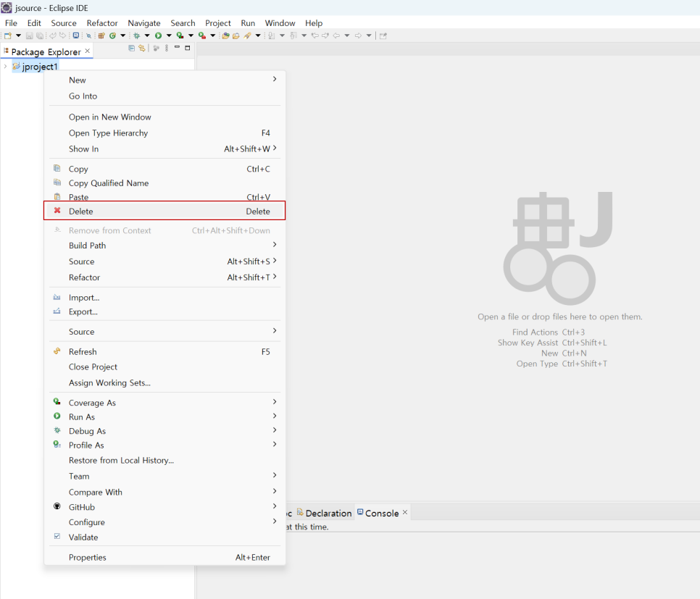The image size is (700, 599).
Task: Click the Undo arrow in toolbar
Action: pos(52,35)
